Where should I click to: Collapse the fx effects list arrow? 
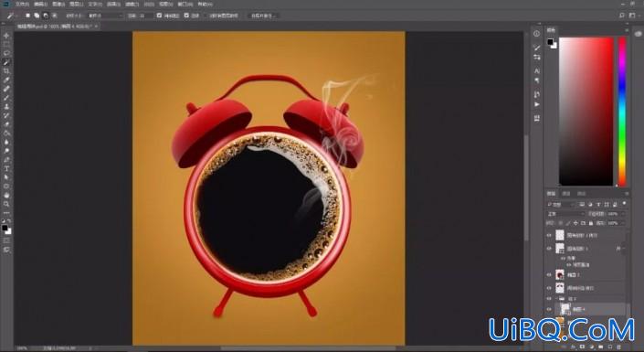point(624,249)
